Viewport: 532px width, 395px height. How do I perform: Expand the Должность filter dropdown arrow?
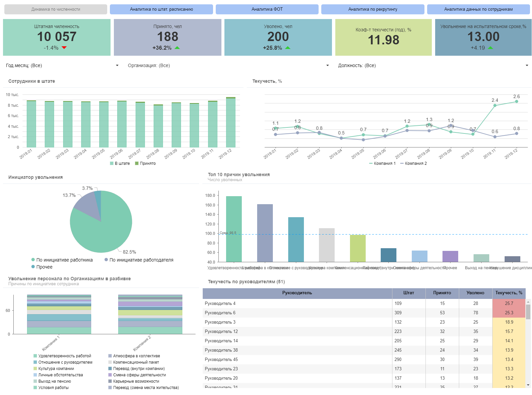pyautogui.click(x=527, y=65)
